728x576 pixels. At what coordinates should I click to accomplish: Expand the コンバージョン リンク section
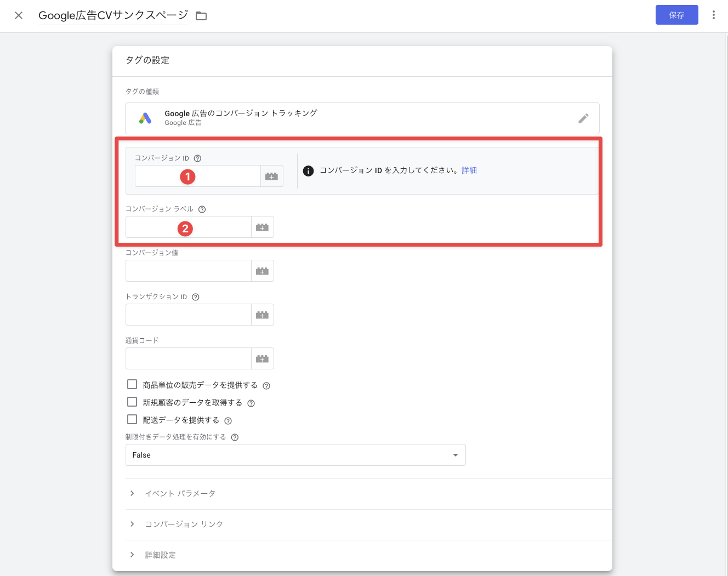(184, 524)
